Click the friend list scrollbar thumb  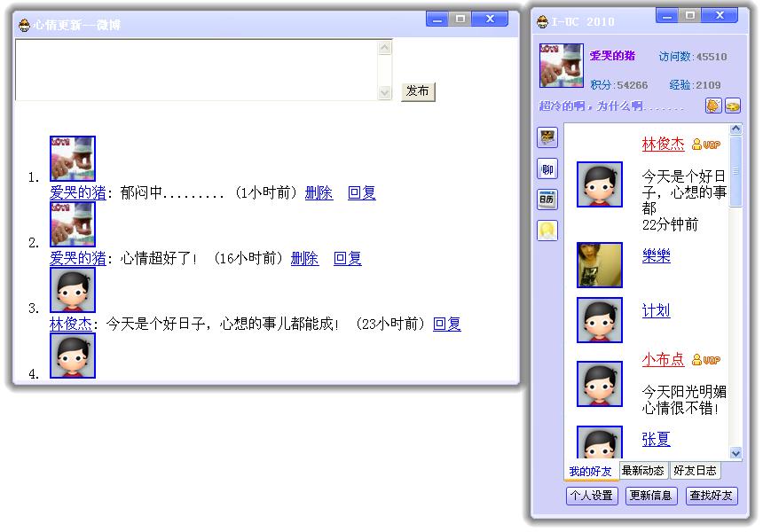pyautogui.click(x=735, y=171)
